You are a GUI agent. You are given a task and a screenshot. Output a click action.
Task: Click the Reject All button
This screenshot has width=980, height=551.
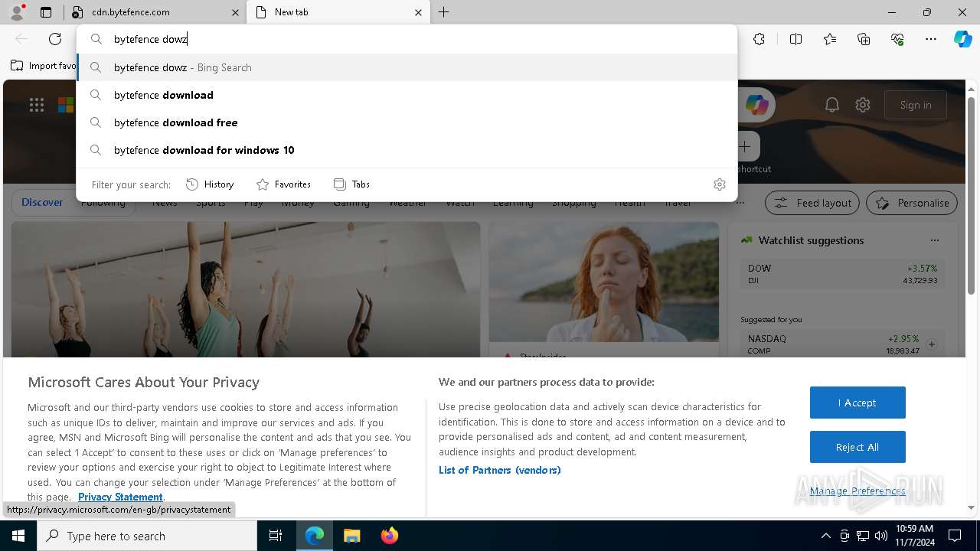[857, 447]
